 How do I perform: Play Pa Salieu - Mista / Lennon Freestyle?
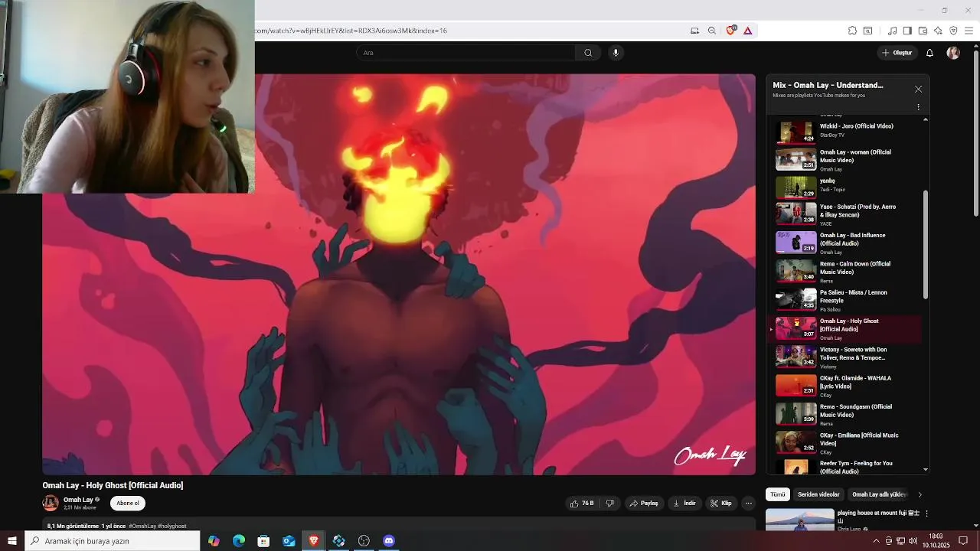[x=847, y=300]
